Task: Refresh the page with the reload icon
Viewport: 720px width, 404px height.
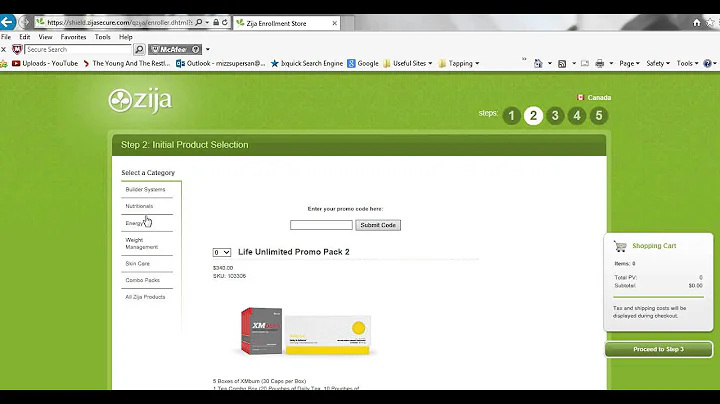Action: tap(225, 22)
